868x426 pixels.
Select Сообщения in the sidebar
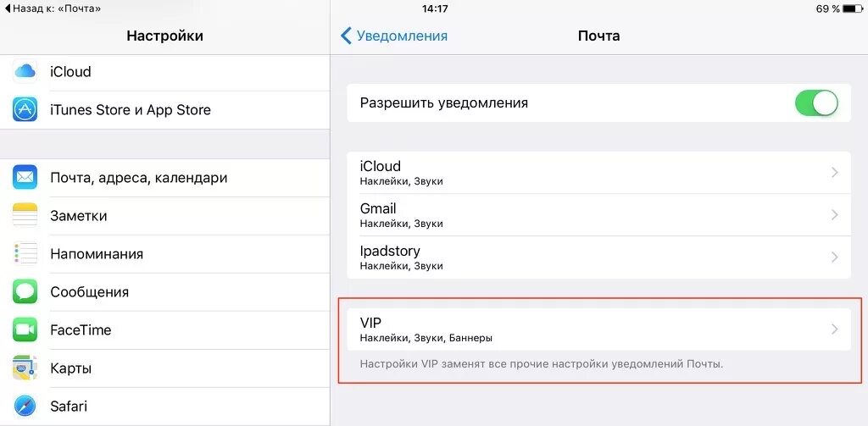point(165,292)
